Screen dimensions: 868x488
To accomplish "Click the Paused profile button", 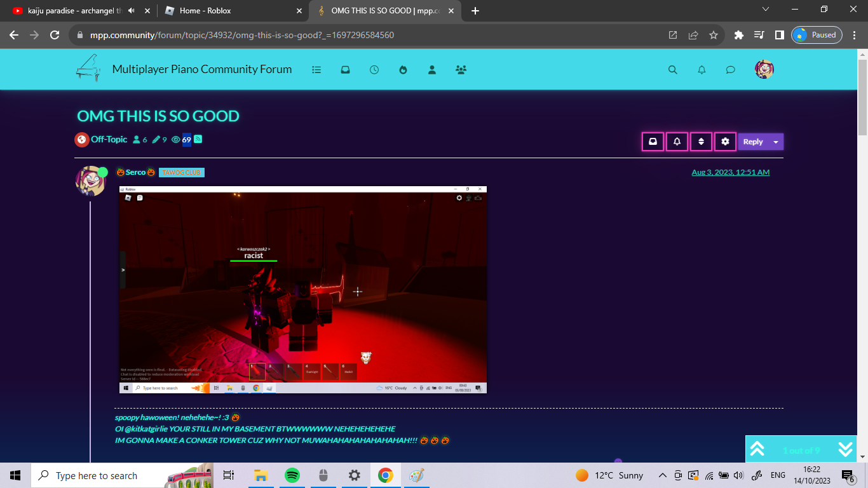I will pyautogui.click(x=817, y=35).
